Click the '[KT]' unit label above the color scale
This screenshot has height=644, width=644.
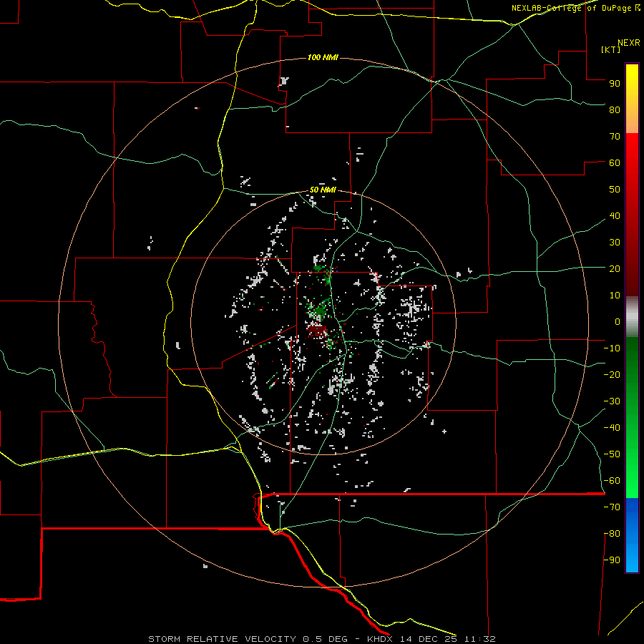click(610, 49)
